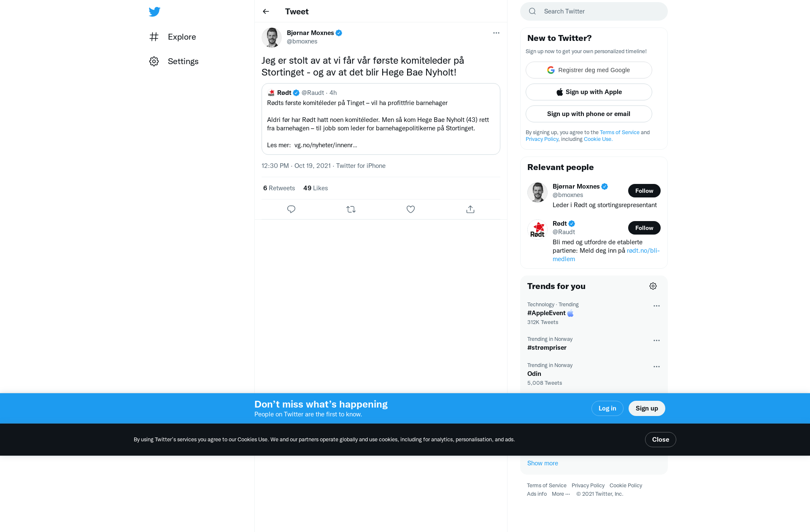This screenshot has width=810, height=532.
Task: Retweet the tweet via retweet icon
Action: [351, 209]
